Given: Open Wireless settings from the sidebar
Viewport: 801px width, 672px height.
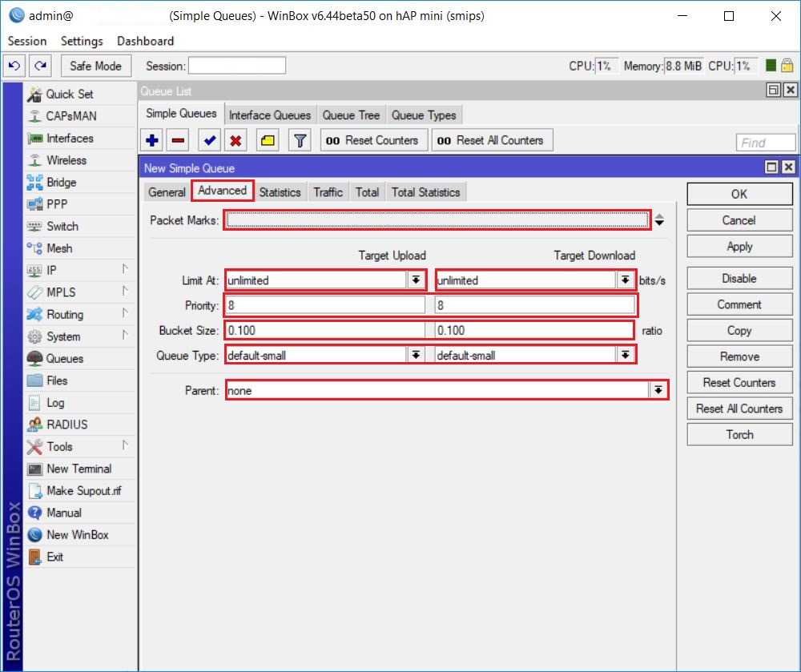Looking at the screenshot, I should pos(70,160).
